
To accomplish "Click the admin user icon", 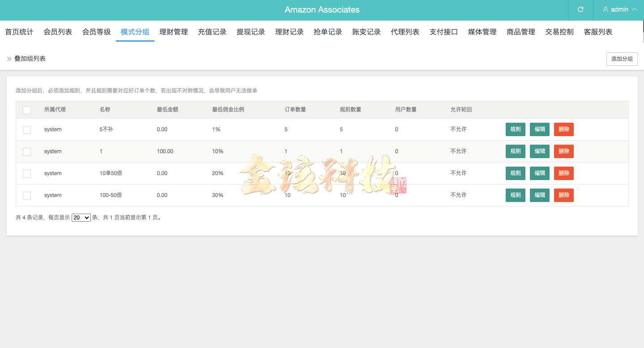I will [605, 9].
